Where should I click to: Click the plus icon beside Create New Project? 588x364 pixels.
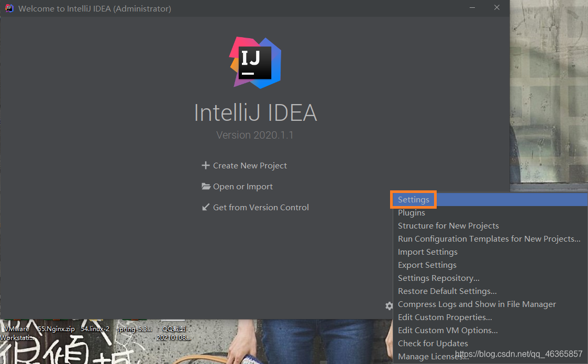click(x=205, y=165)
